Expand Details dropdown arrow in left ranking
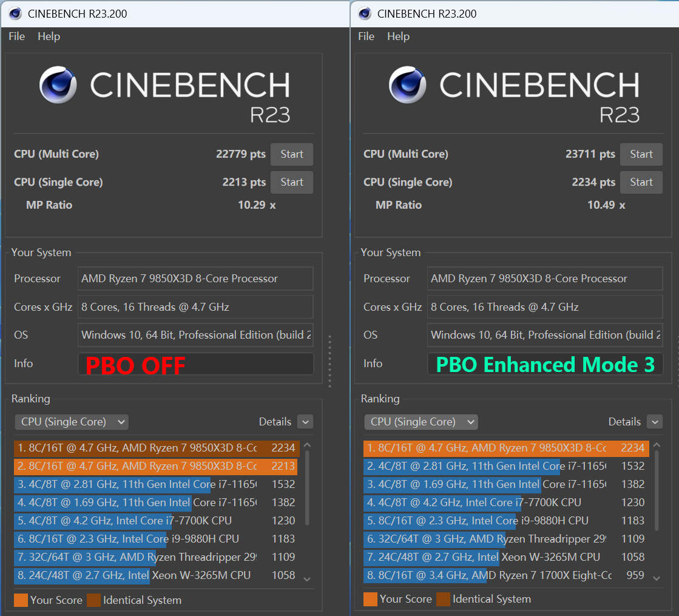The width and height of the screenshot is (679, 616). coord(305,422)
